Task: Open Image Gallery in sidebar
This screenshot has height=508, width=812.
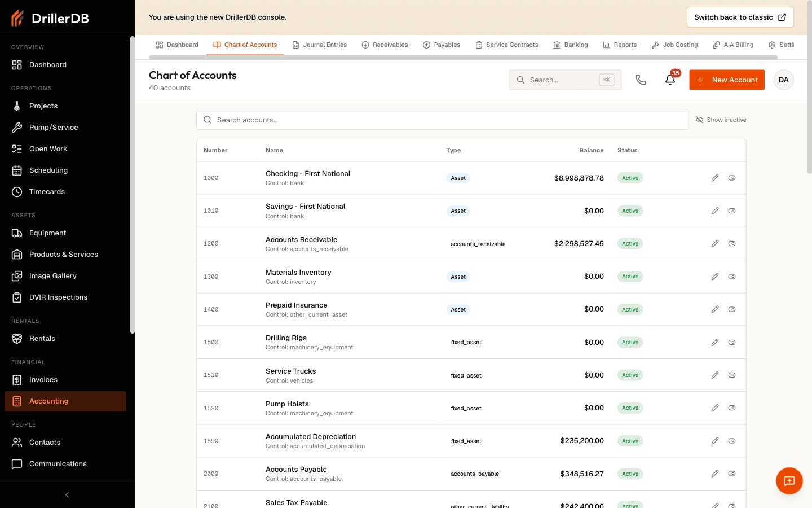Action: (x=65, y=276)
